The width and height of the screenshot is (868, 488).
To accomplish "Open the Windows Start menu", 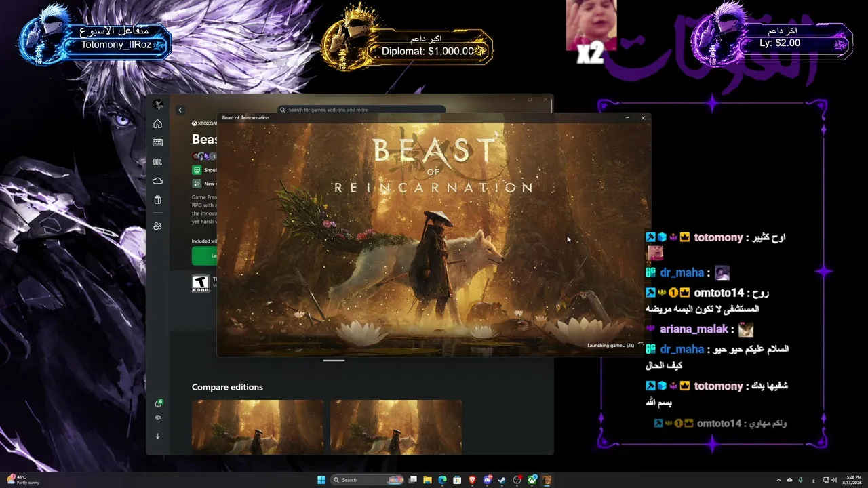I will 321,480.
